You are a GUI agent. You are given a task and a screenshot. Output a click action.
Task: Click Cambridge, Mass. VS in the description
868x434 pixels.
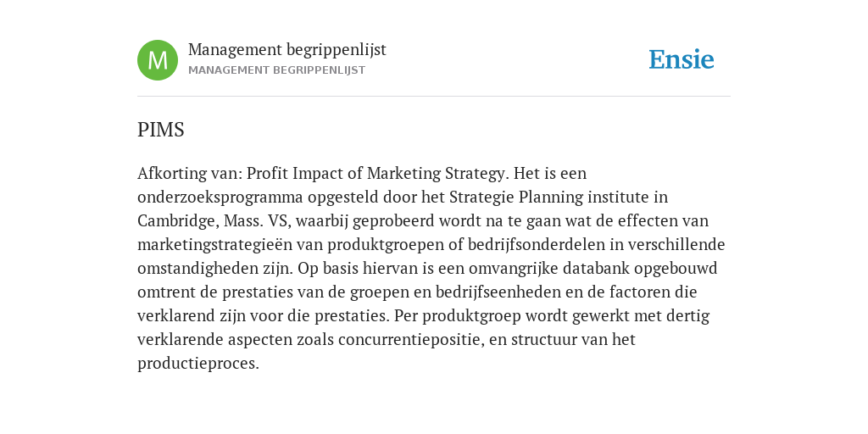pos(214,221)
